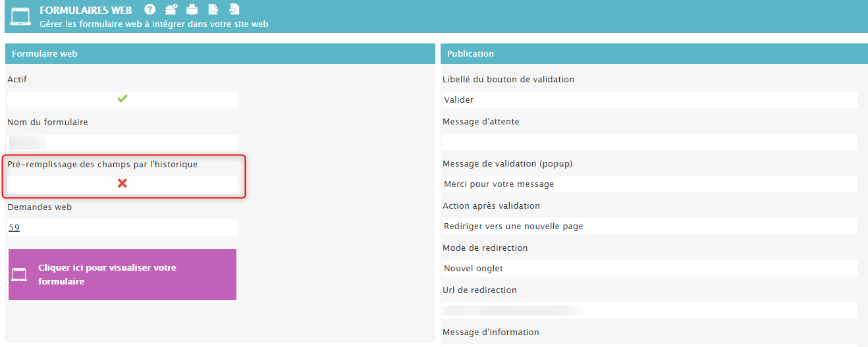Click the Valider button label field
The height and width of the screenshot is (347, 868).
pyautogui.click(x=649, y=100)
